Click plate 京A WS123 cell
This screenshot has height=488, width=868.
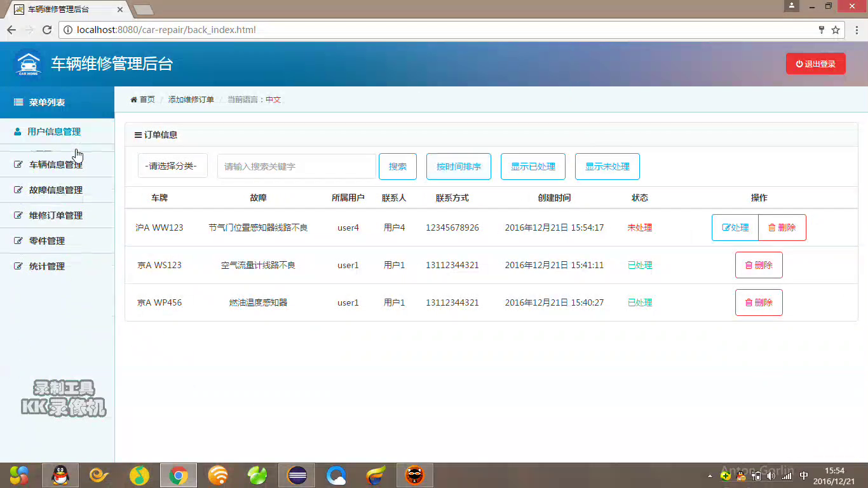[159, 265]
